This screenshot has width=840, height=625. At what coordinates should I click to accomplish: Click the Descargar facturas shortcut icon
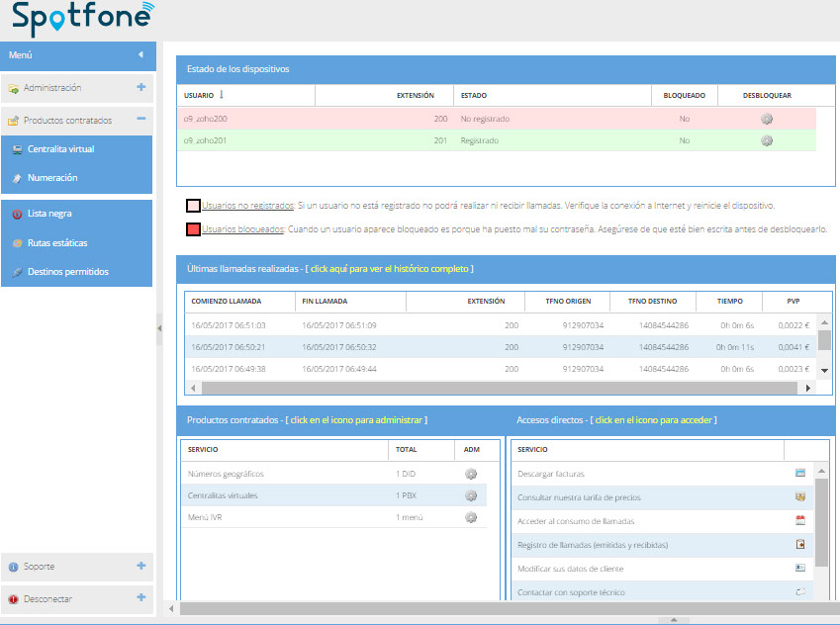coord(800,474)
